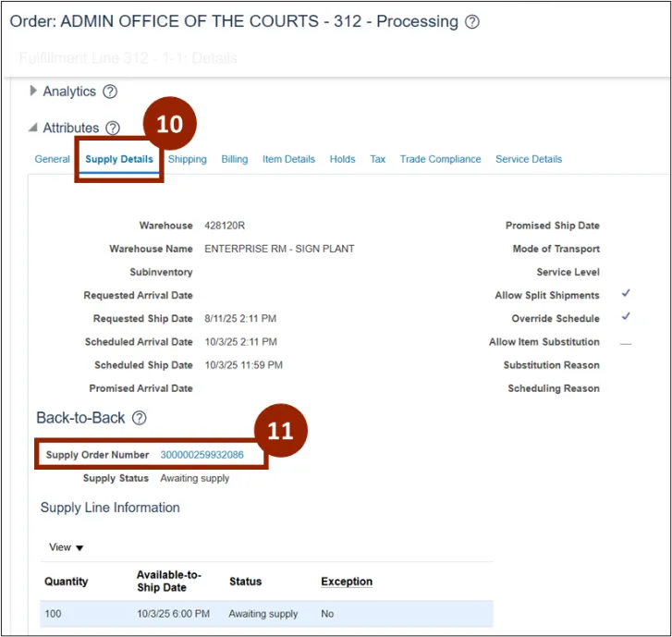Click help icon beside Attributes
The image size is (672, 637).
click(x=113, y=129)
